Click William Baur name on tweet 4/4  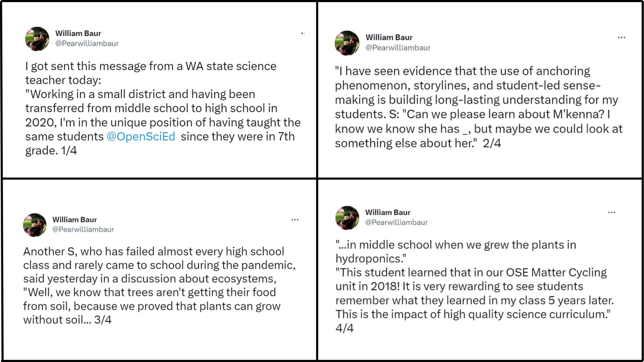[x=388, y=212]
